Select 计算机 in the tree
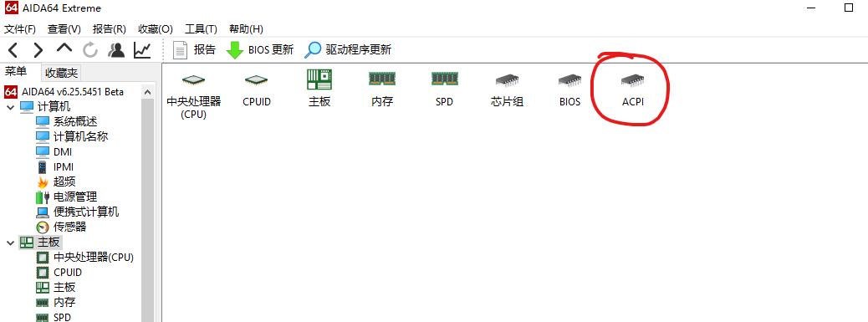Screen dimensions: 868x322 point(45,107)
